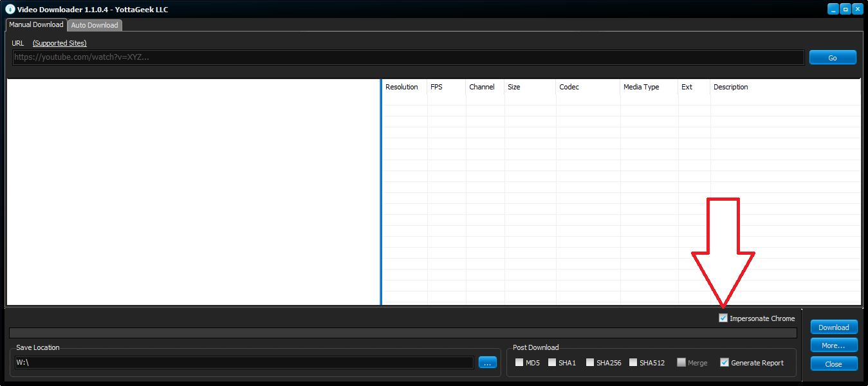Enable the SHA512 checkbox
Image resolution: width=868 pixels, height=386 pixels.
tap(633, 363)
